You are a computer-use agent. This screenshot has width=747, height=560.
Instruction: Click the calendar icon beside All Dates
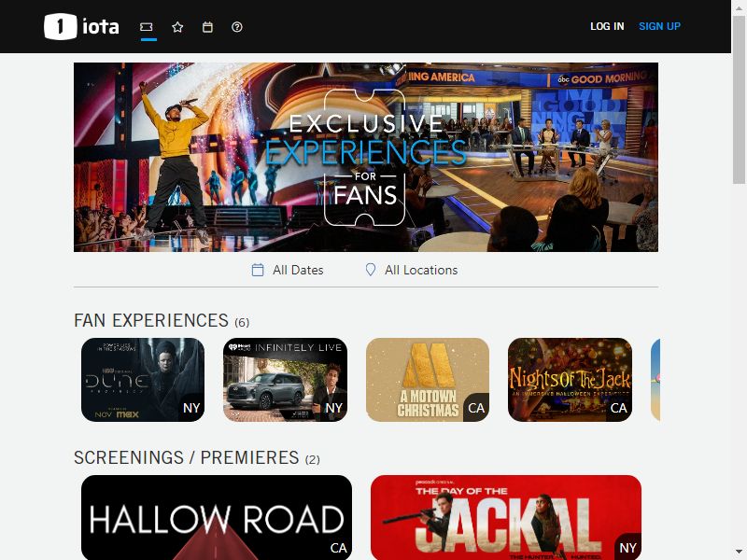[258, 270]
